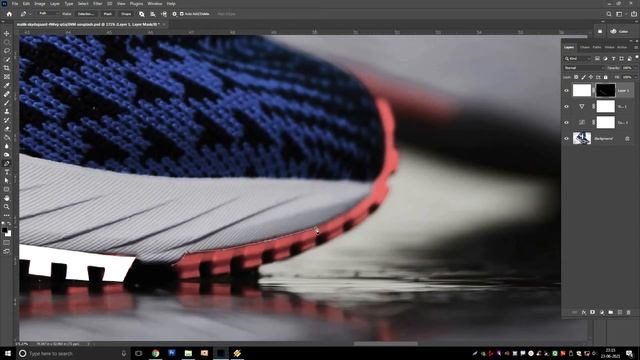The height and width of the screenshot is (360, 640).
Task: Select the Lasso tool
Action: pyautogui.click(x=7, y=51)
